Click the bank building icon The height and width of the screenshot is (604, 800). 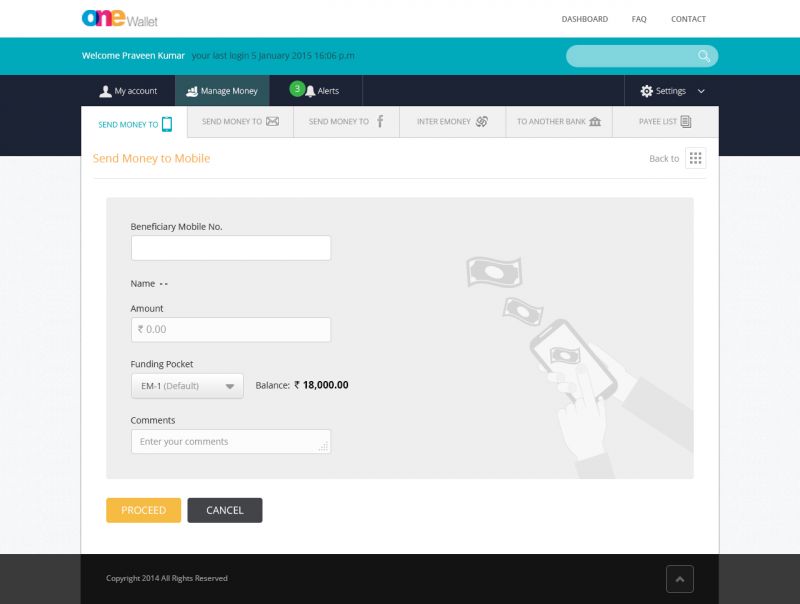click(595, 121)
